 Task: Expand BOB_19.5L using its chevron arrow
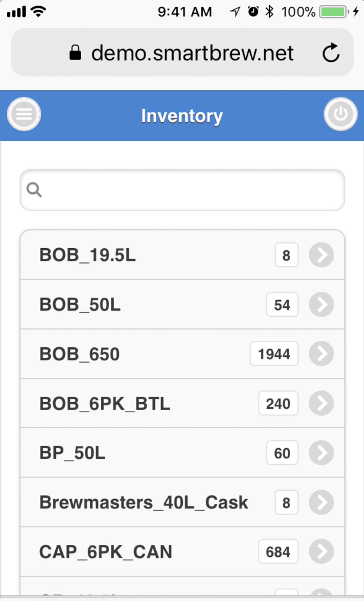coord(321,255)
